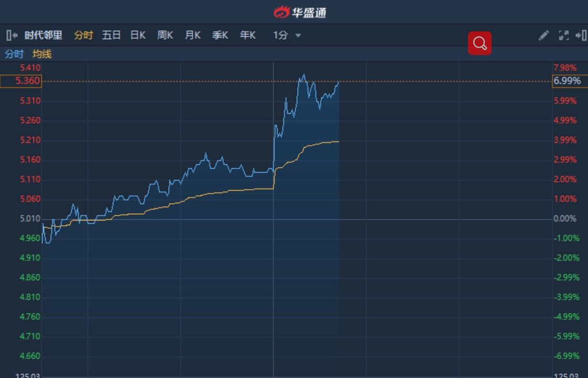The width and height of the screenshot is (588, 378).
Task: Select the 季K quarterly chart
Action: 220,35
